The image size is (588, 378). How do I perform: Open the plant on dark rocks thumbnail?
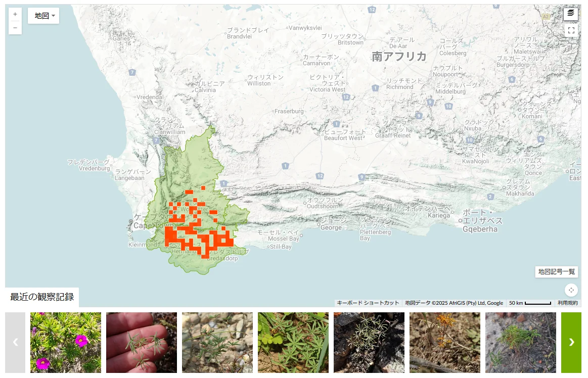coord(369,343)
